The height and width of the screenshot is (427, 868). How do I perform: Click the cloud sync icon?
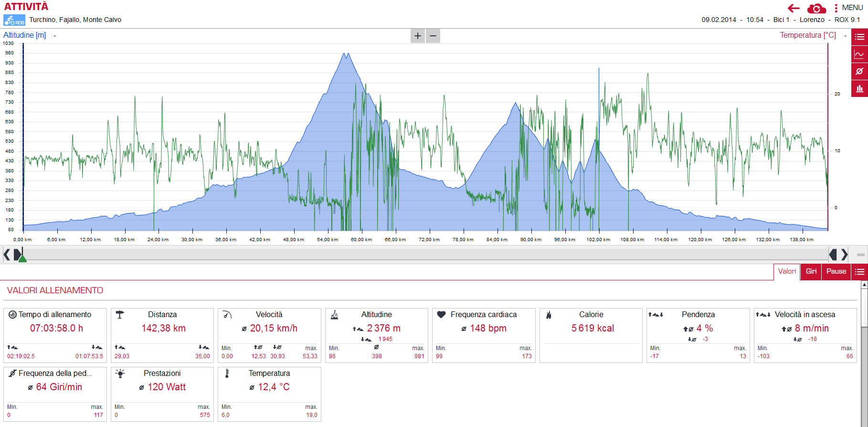816,8
